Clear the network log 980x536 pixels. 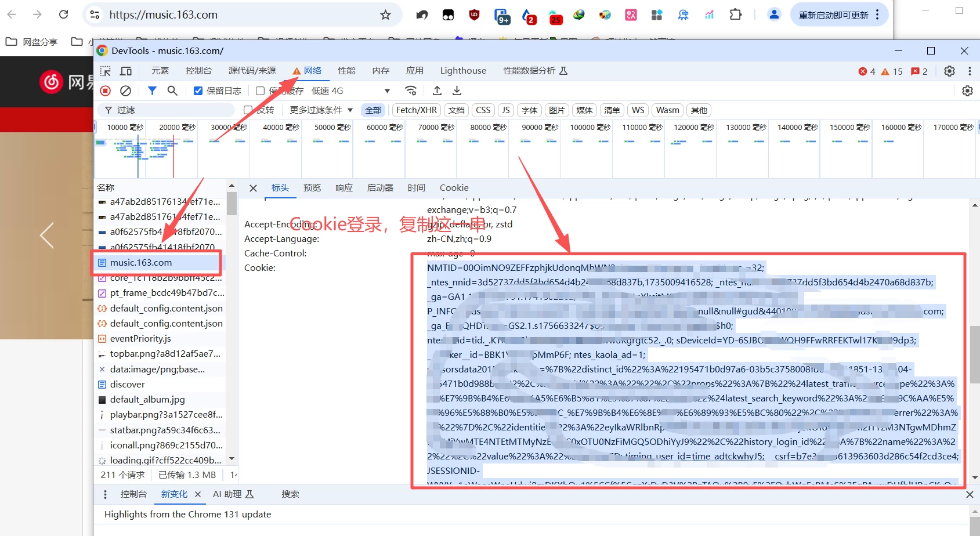(125, 90)
